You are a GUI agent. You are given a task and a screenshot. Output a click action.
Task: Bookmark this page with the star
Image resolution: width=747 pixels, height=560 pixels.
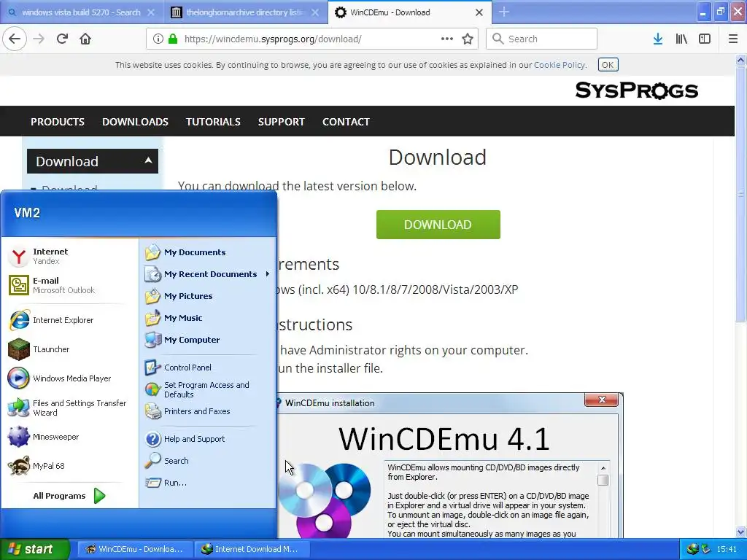pos(468,39)
